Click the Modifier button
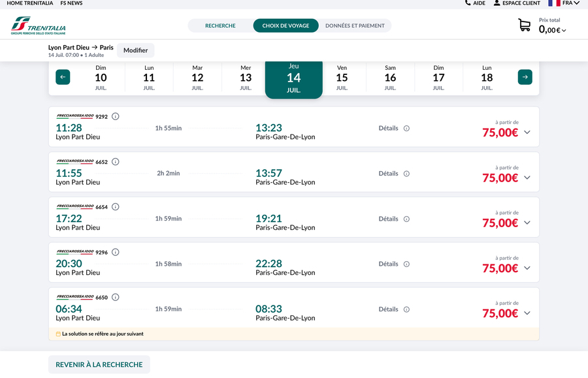Viewport: 588px width, 378px height. 136,50
